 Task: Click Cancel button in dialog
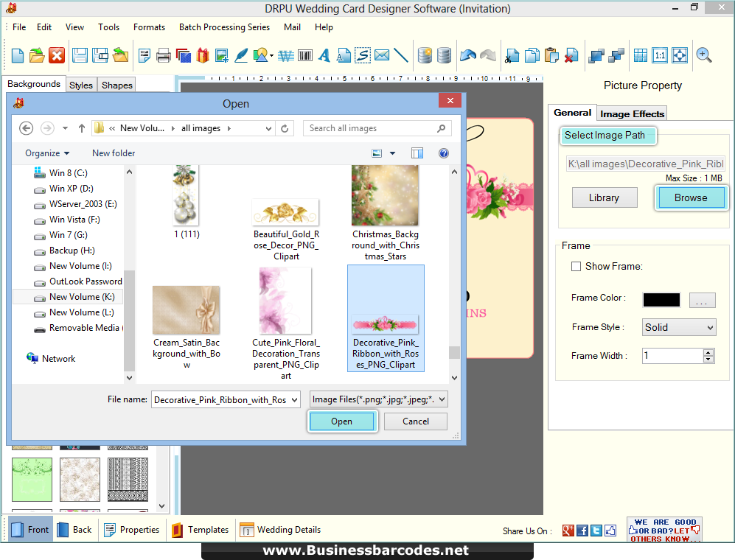[415, 421]
